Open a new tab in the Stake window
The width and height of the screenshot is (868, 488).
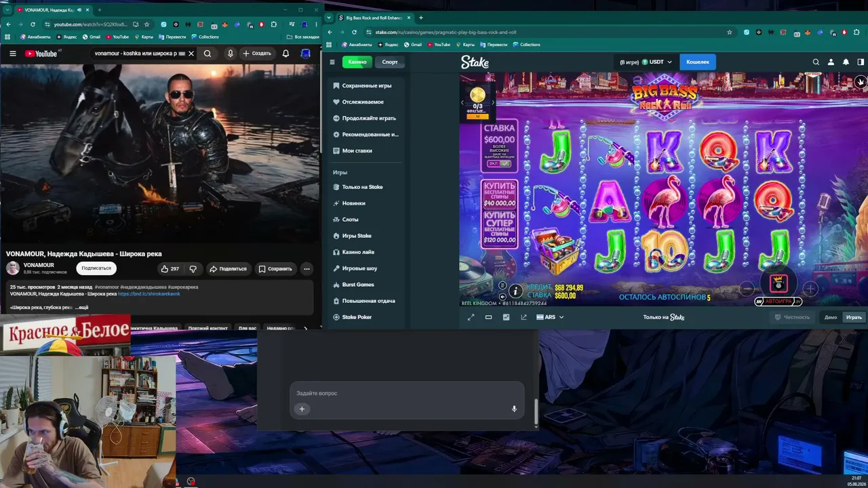click(421, 18)
